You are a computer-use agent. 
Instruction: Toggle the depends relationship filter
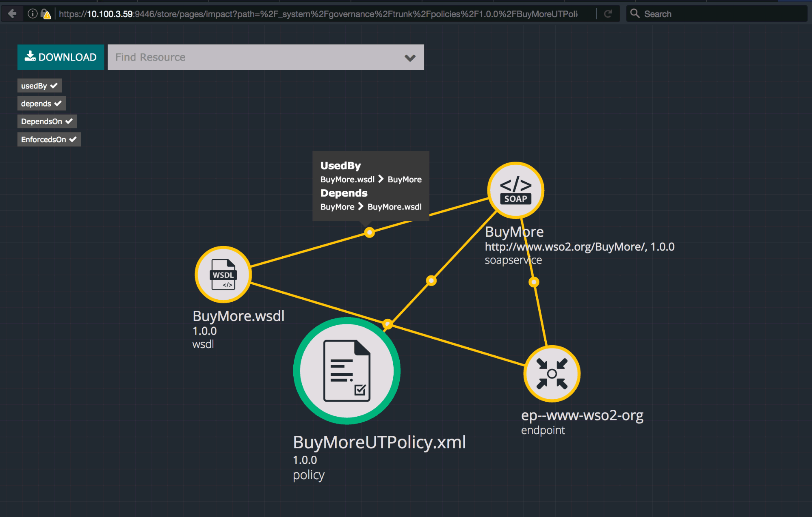tap(41, 104)
